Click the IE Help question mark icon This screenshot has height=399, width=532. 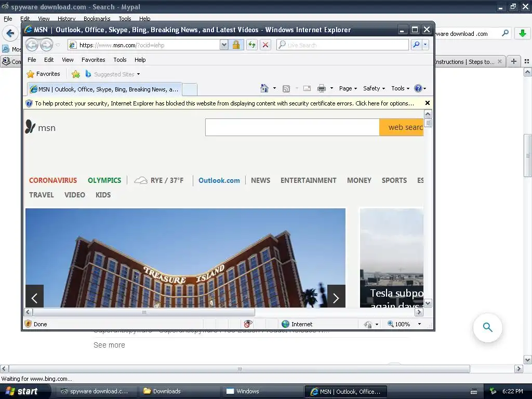click(418, 88)
